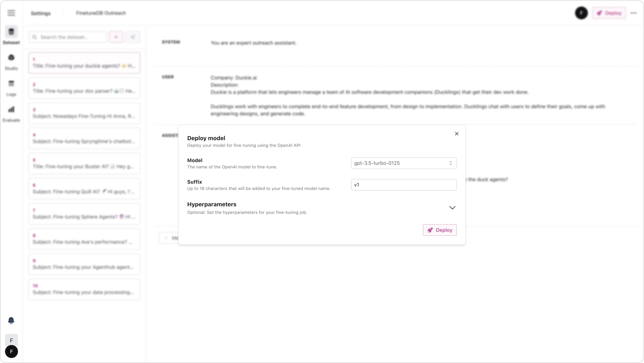Viewport: 644px width, 363px height.
Task: Select dataset entry about duckie agents
Action: (x=84, y=63)
